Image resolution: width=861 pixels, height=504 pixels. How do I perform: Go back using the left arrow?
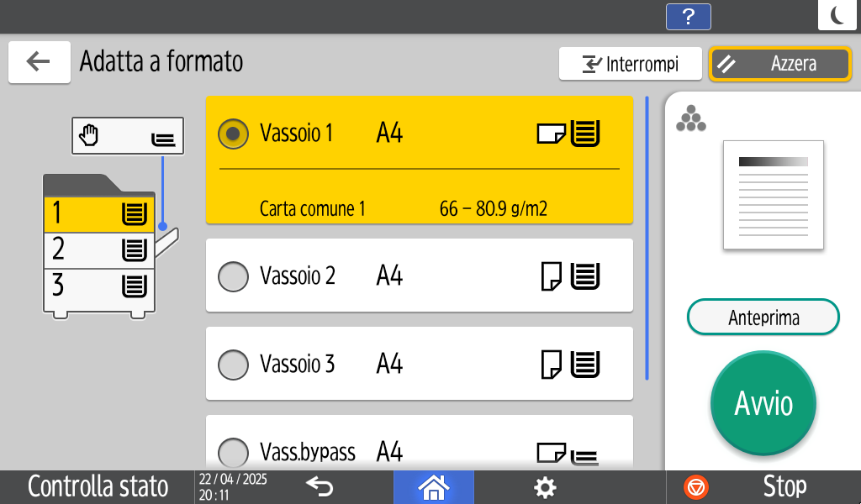click(39, 62)
